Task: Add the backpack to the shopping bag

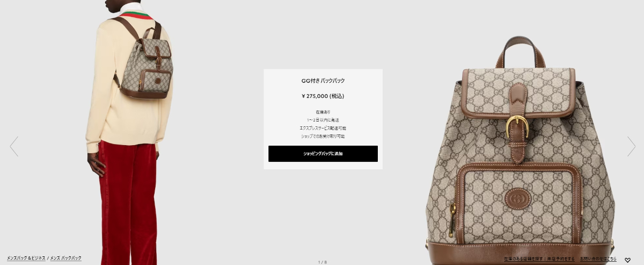Action: click(323, 154)
